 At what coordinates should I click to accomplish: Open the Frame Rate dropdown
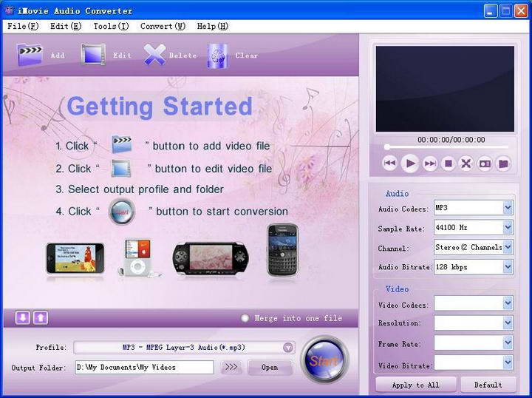508,343
